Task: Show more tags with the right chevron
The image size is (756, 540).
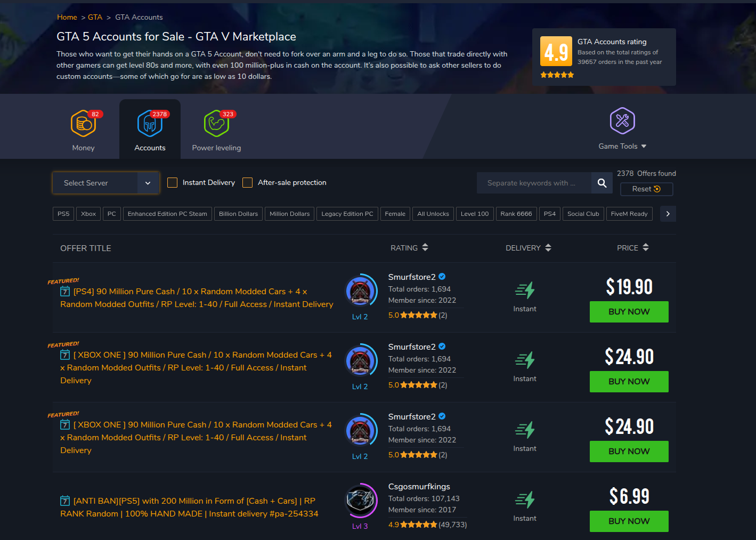Action: point(668,214)
